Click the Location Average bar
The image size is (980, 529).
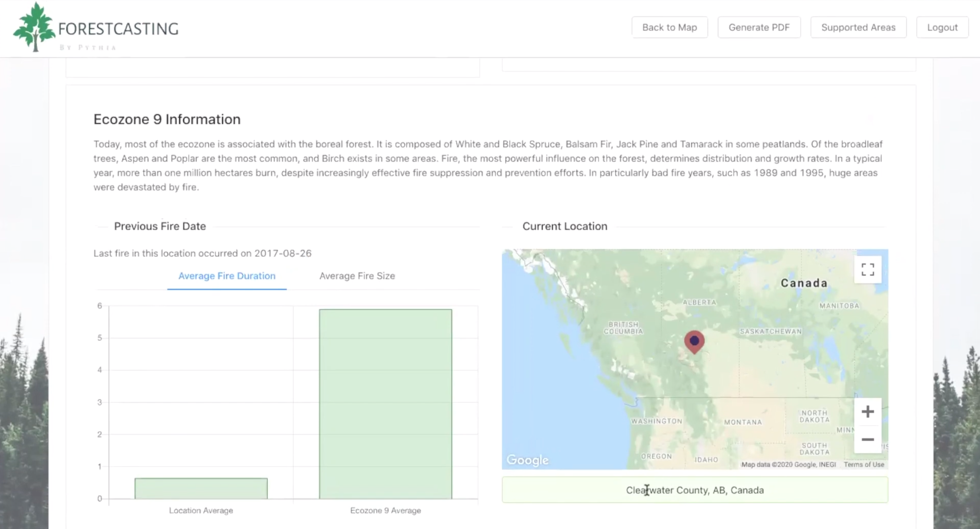(x=201, y=488)
